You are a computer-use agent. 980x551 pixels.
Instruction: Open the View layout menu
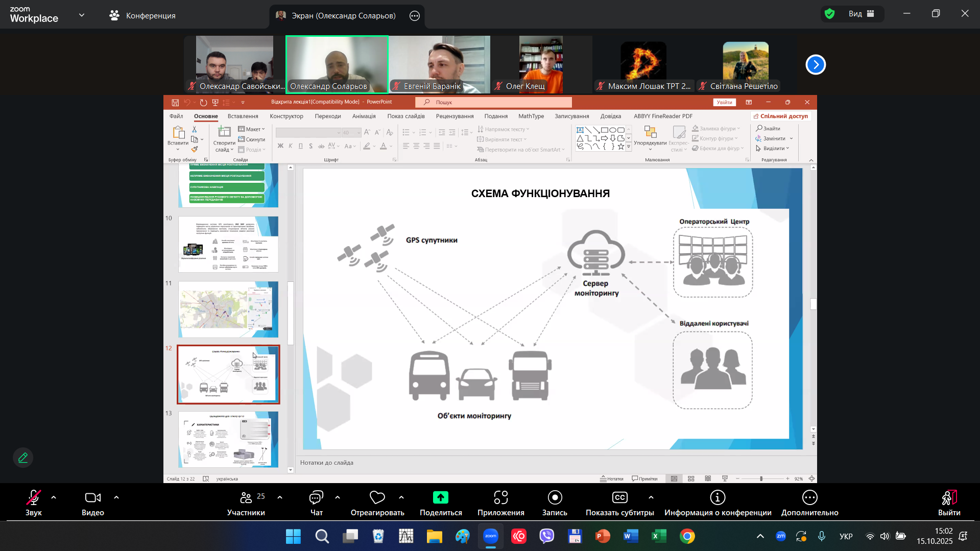tap(861, 14)
